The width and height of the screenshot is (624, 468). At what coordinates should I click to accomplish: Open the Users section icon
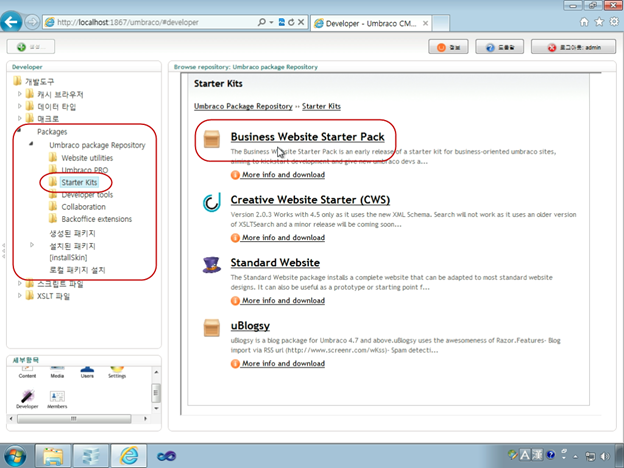coord(87,372)
